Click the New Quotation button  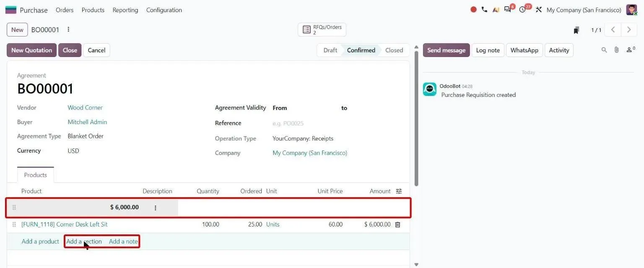31,50
